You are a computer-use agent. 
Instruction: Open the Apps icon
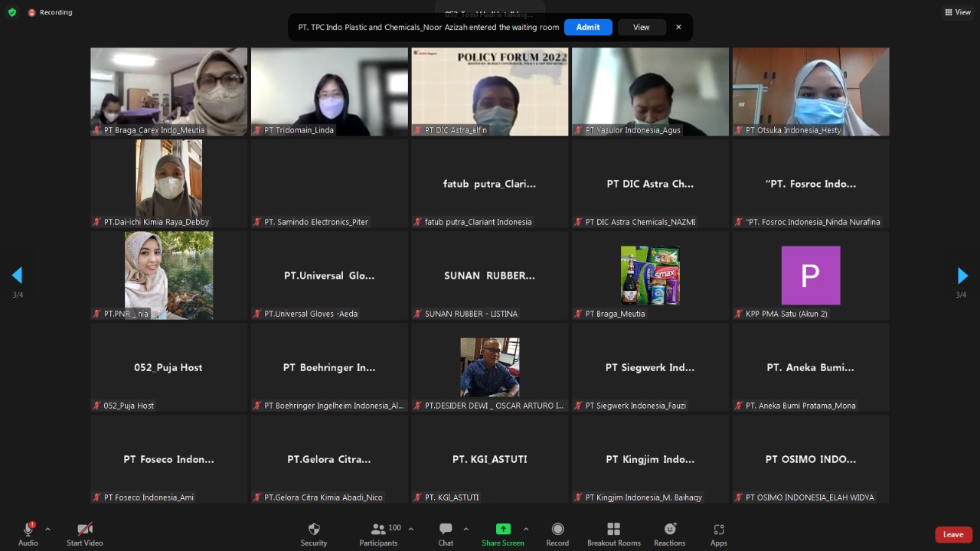[718, 530]
